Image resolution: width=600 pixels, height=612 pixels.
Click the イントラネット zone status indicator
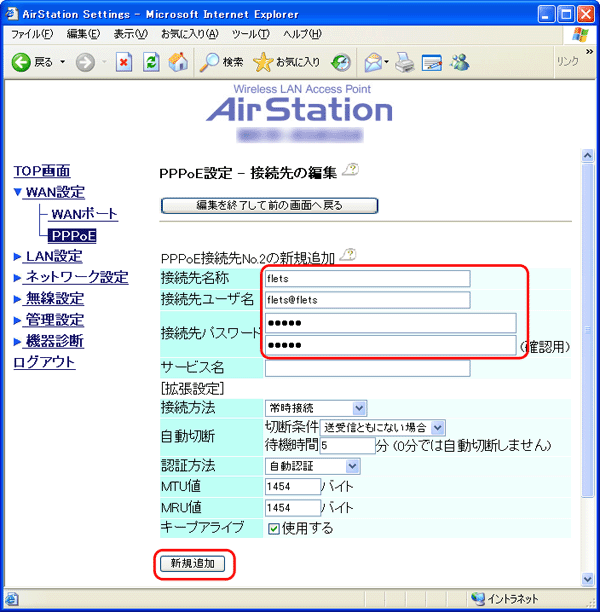[x=504, y=598]
